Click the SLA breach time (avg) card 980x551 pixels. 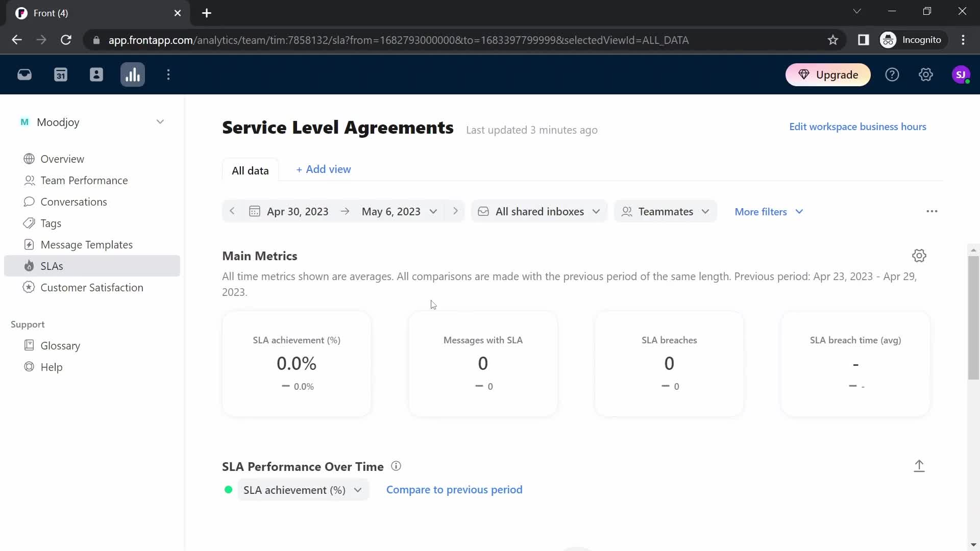(x=855, y=364)
